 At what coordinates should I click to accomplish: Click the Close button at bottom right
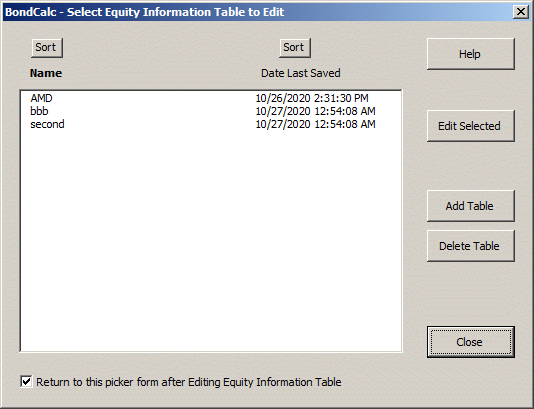[x=471, y=342]
